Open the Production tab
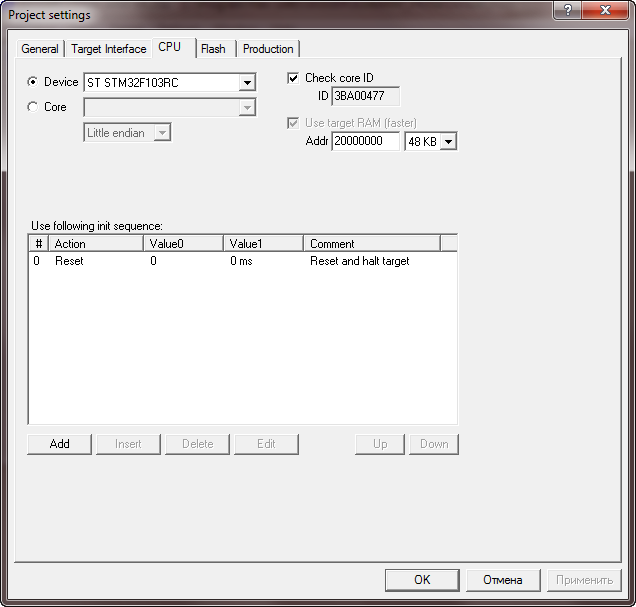The image size is (636, 607). (x=268, y=49)
